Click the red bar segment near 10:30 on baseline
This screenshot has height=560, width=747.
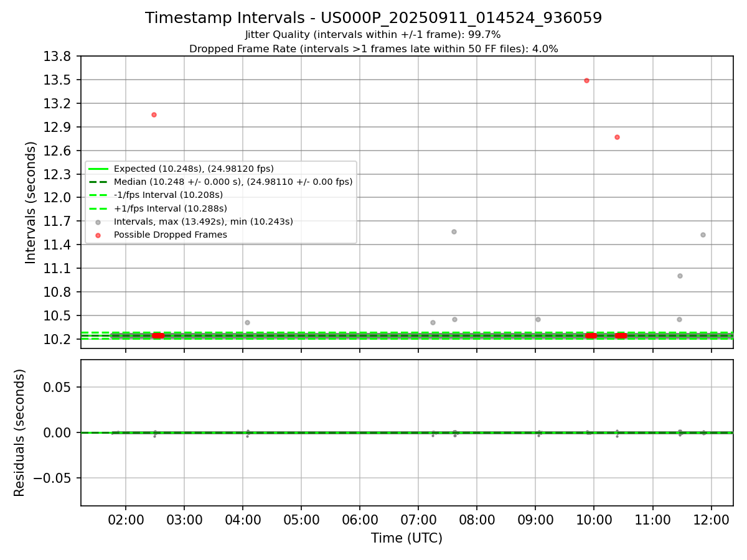click(621, 335)
